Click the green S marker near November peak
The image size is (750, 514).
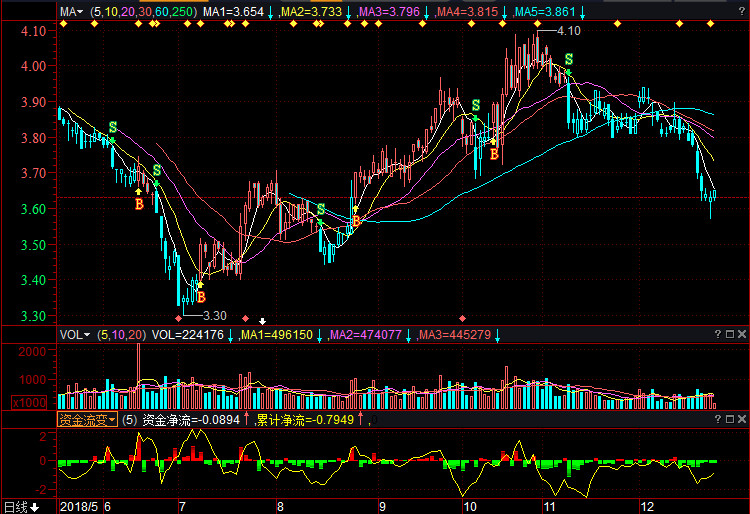[568, 60]
